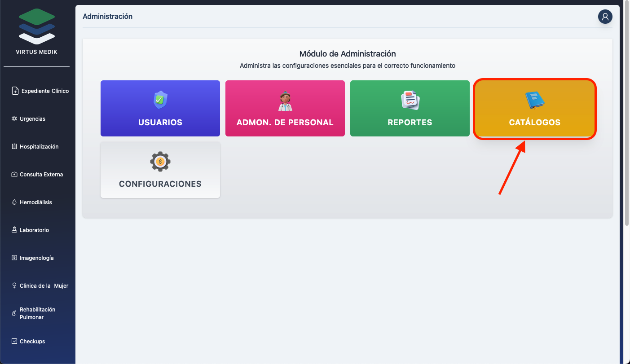Click the user profile avatar icon

coord(605,17)
